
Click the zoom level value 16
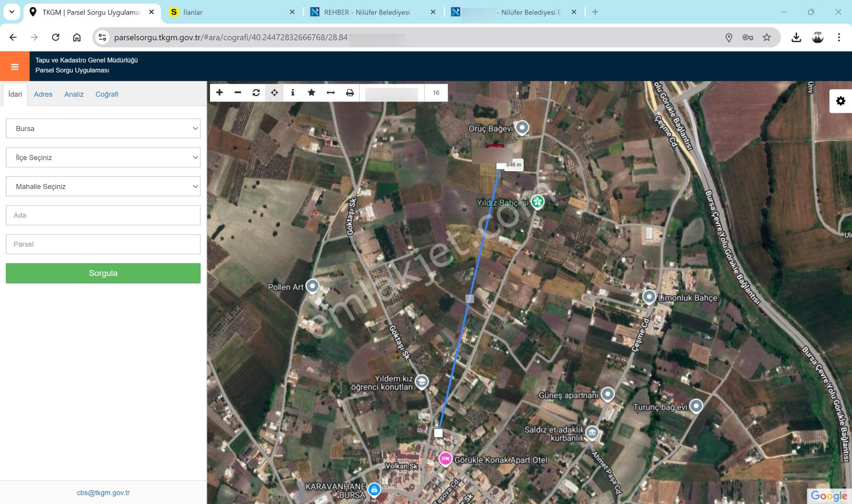[436, 93]
